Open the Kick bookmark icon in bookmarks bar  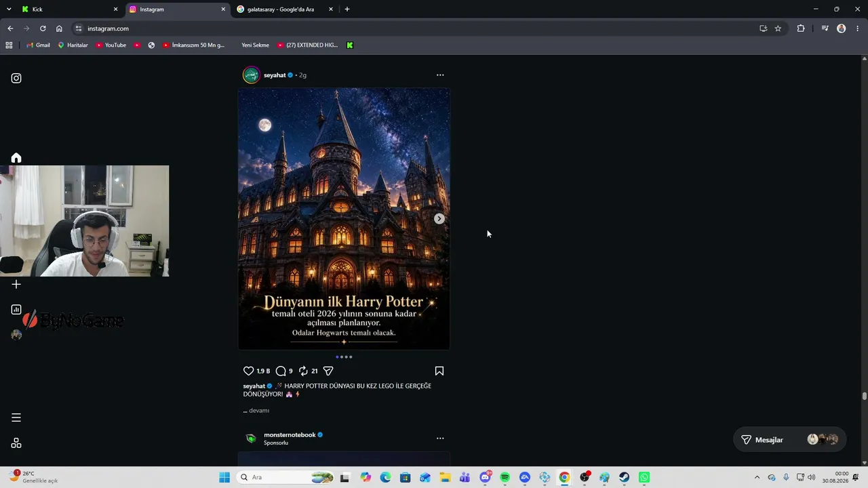350,45
